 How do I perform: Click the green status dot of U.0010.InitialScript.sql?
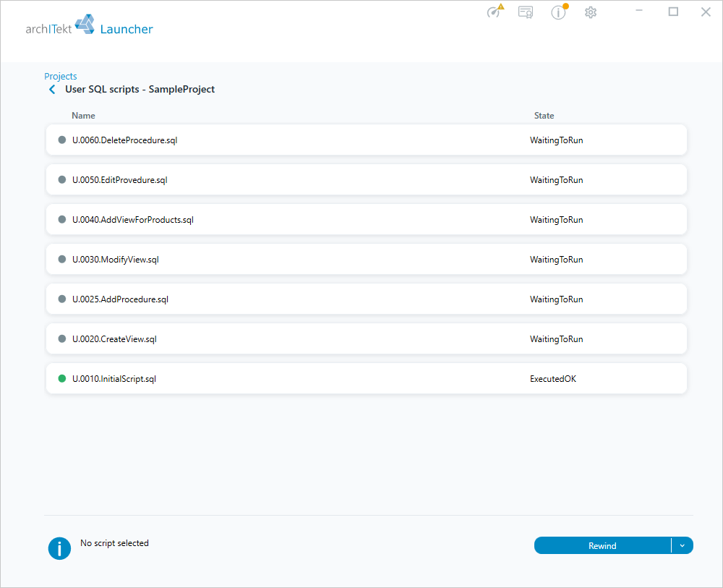point(61,379)
